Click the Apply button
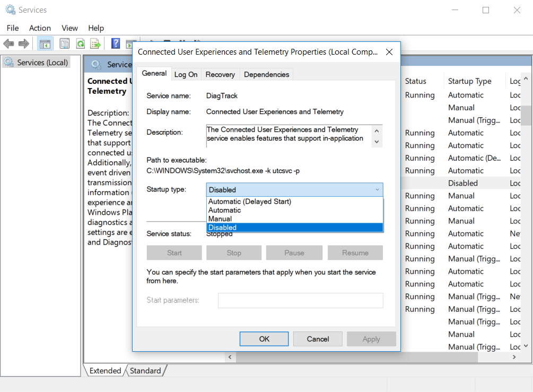 tap(371, 339)
